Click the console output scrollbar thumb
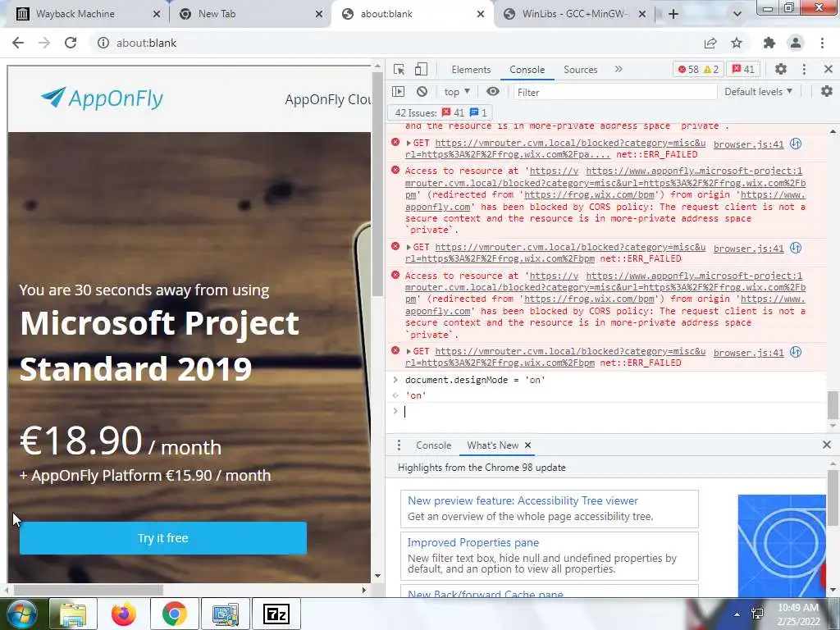840x630 pixels. click(833, 405)
